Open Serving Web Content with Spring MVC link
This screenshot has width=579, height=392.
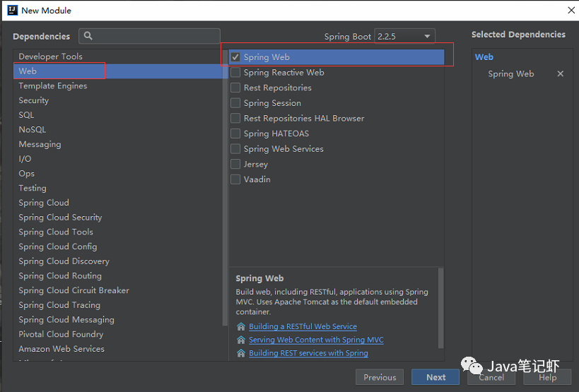click(316, 340)
